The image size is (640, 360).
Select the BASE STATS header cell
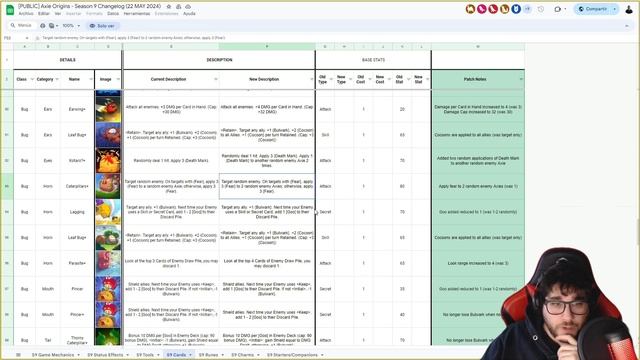click(373, 60)
